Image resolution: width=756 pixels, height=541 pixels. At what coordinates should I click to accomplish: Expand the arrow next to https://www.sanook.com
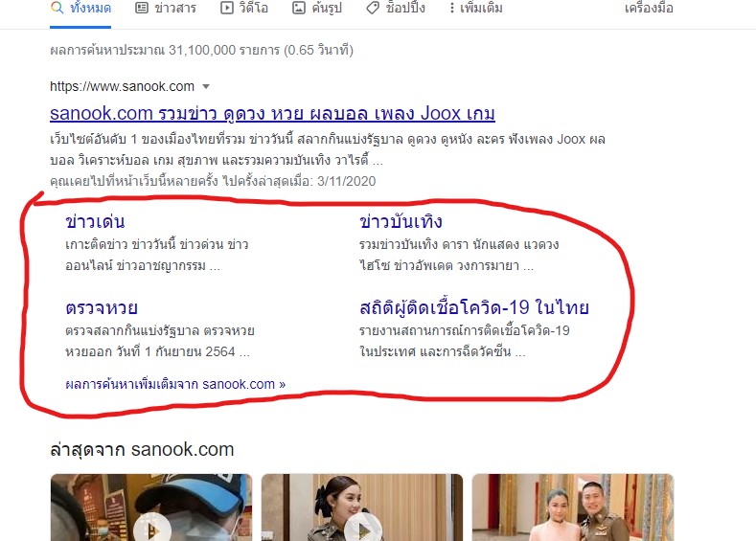206,87
